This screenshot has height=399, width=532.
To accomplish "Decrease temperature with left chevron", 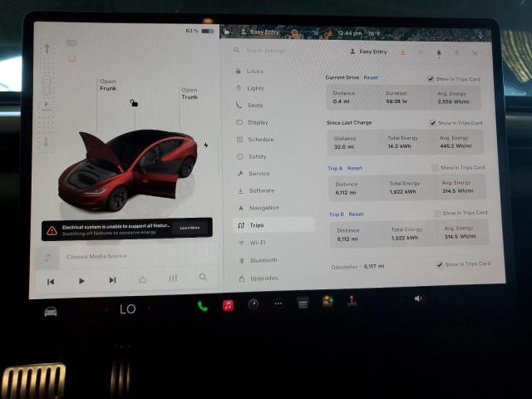I will tap(107, 309).
